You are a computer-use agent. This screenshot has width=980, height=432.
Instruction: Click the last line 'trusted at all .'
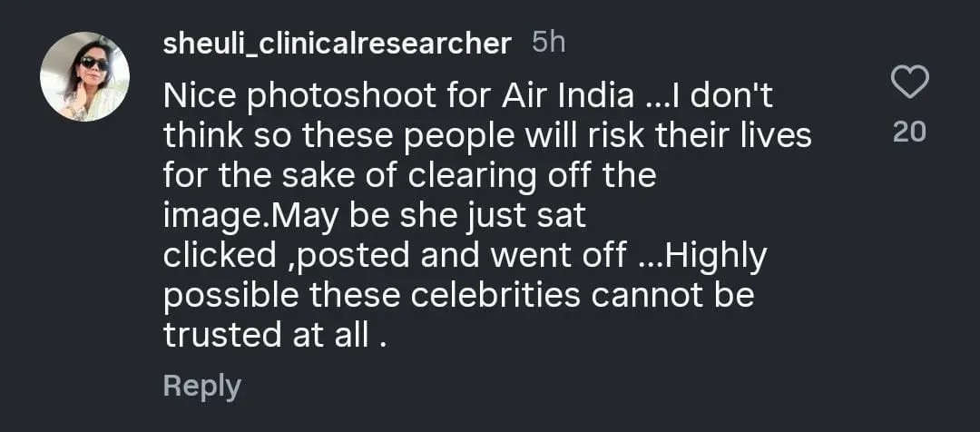(x=272, y=335)
